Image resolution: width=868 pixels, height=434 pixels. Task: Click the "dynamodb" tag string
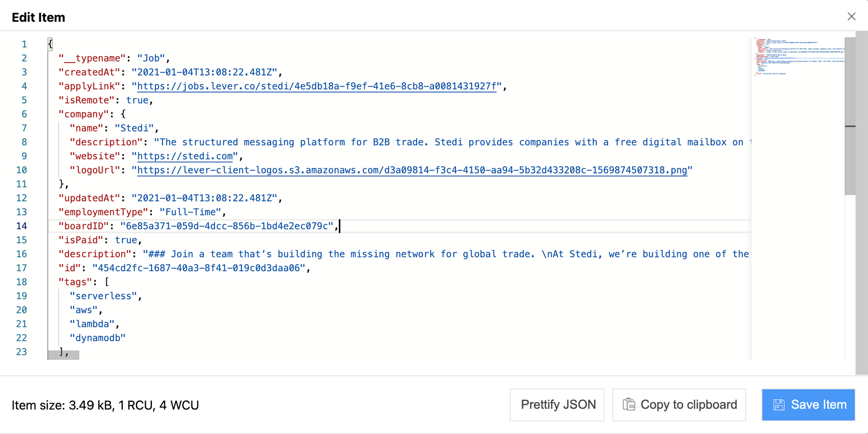coord(97,338)
